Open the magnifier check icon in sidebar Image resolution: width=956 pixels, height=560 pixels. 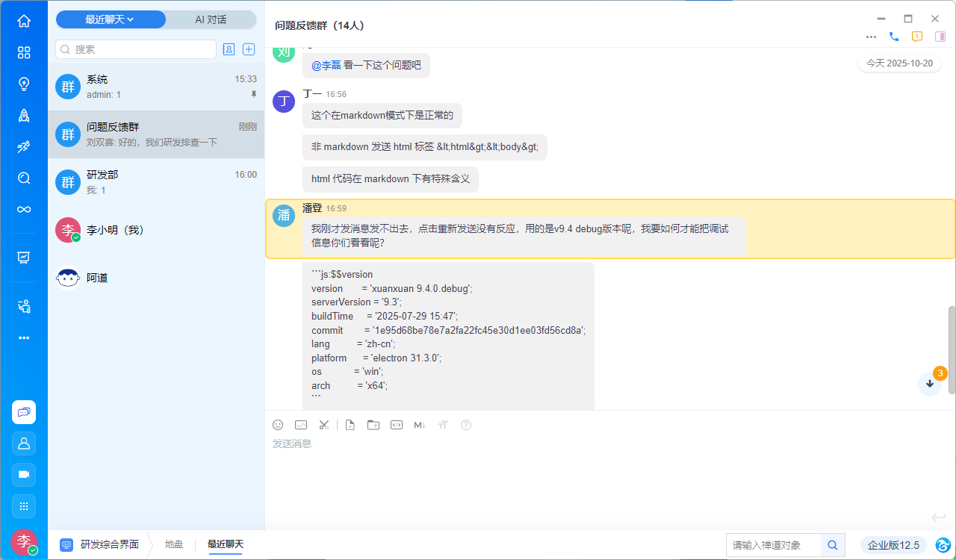(x=24, y=178)
